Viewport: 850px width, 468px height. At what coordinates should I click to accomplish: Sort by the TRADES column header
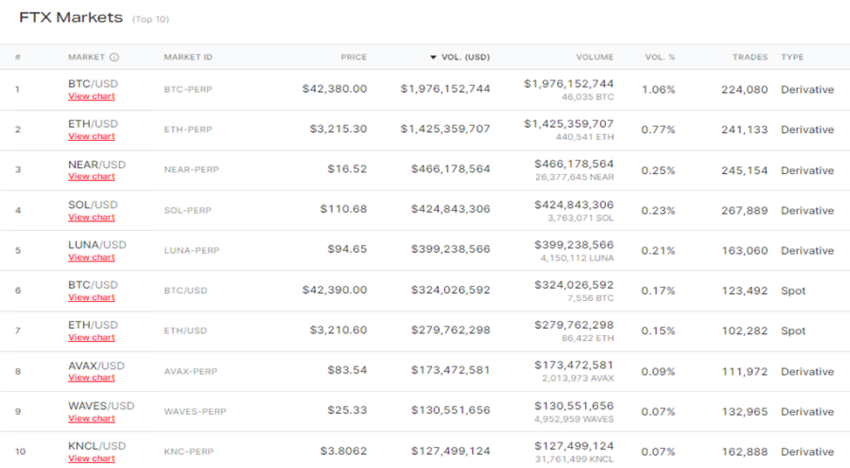tap(749, 57)
